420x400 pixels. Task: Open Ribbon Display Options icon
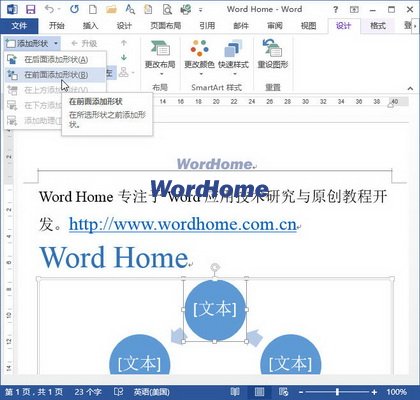click(354, 10)
